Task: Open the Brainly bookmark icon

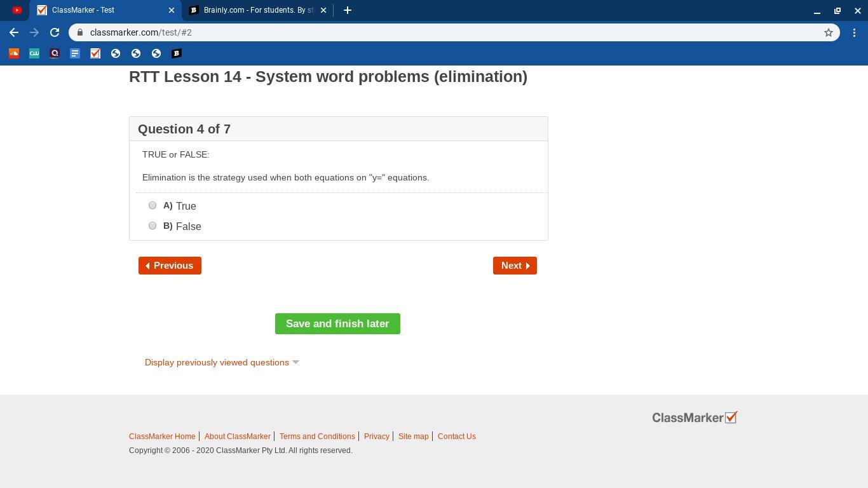Action: pyautogui.click(x=177, y=53)
